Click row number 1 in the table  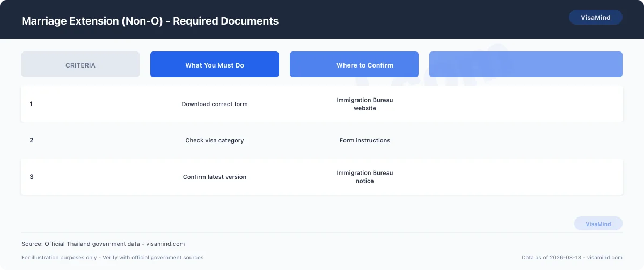[31, 104]
